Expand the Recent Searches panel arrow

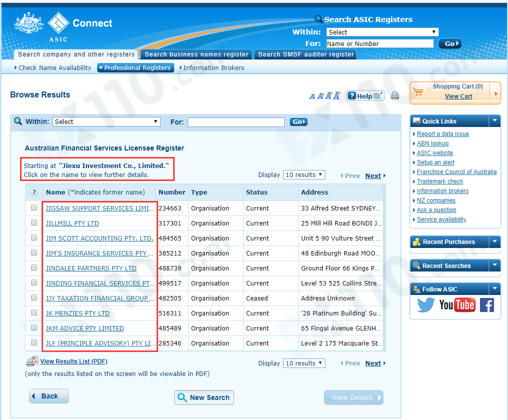494,265
